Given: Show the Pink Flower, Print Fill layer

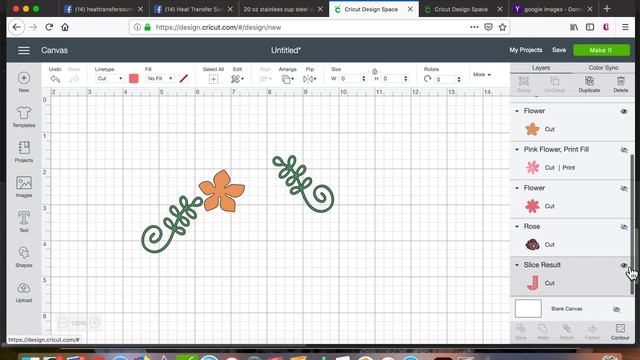Looking at the screenshot, I should pyautogui.click(x=624, y=150).
